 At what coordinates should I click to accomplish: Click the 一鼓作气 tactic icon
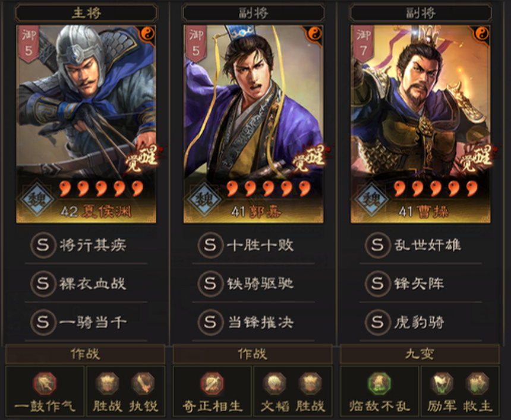click(x=45, y=383)
